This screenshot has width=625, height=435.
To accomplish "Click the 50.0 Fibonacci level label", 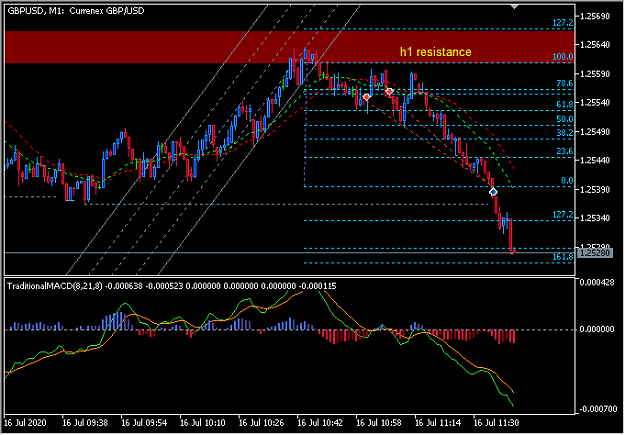I will [x=565, y=119].
